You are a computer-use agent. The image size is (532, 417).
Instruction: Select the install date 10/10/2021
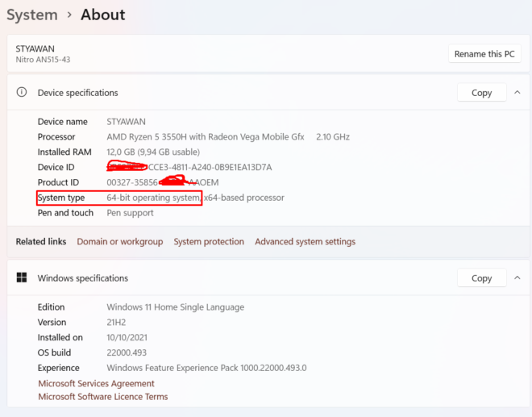point(127,337)
